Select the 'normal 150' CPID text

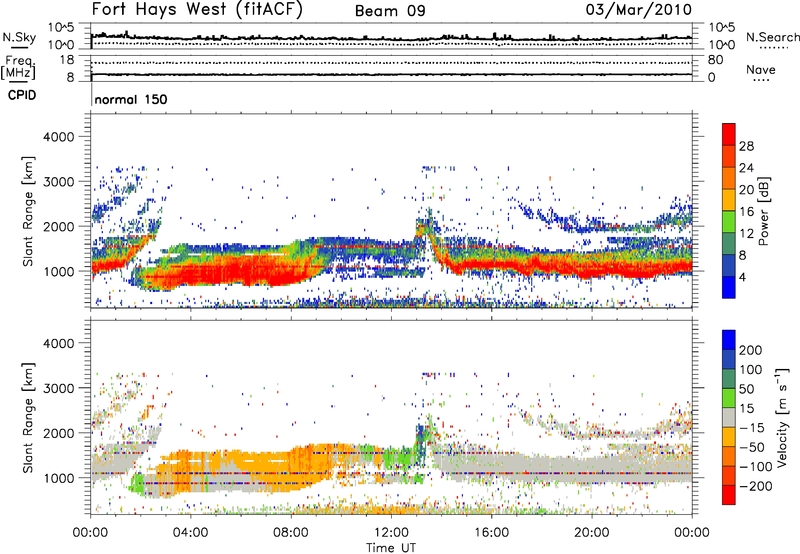pos(131,99)
